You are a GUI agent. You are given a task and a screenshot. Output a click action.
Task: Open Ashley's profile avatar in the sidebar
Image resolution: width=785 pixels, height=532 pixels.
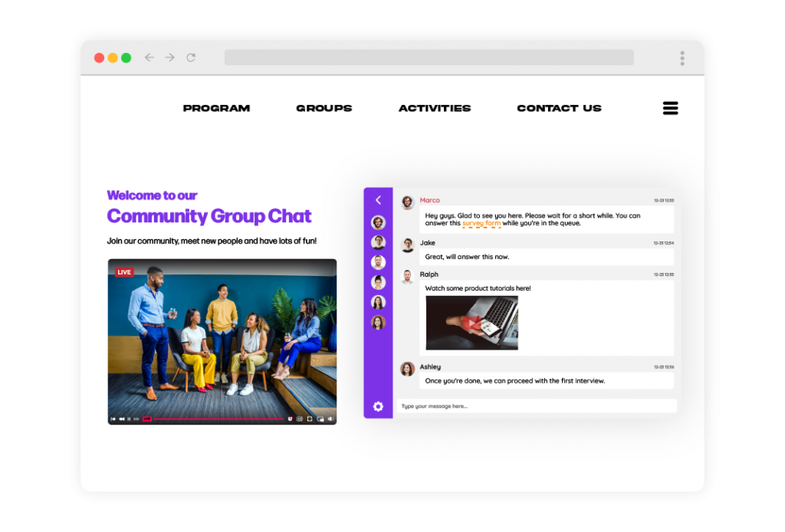tap(378, 321)
